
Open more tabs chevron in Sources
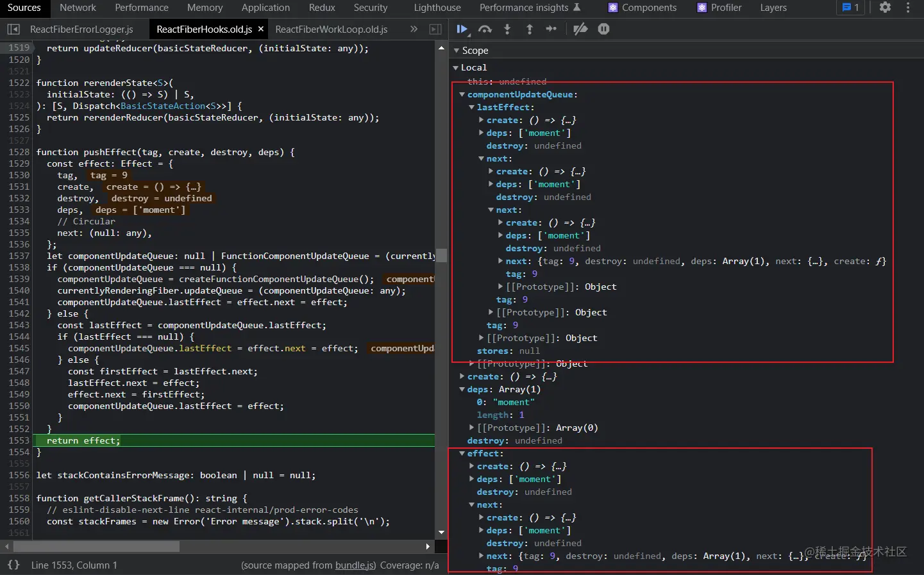[x=414, y=29]
